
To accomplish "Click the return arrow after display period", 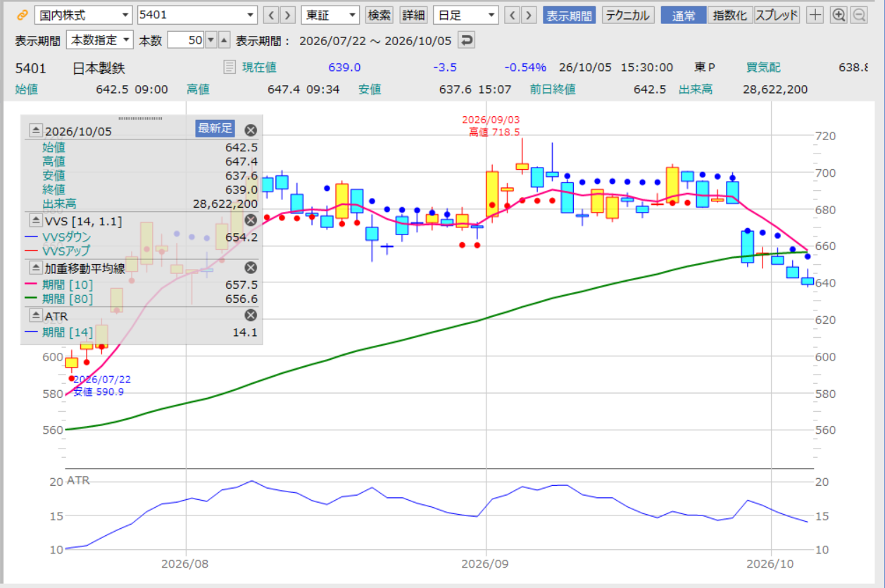I will click(x=466, y=40).
